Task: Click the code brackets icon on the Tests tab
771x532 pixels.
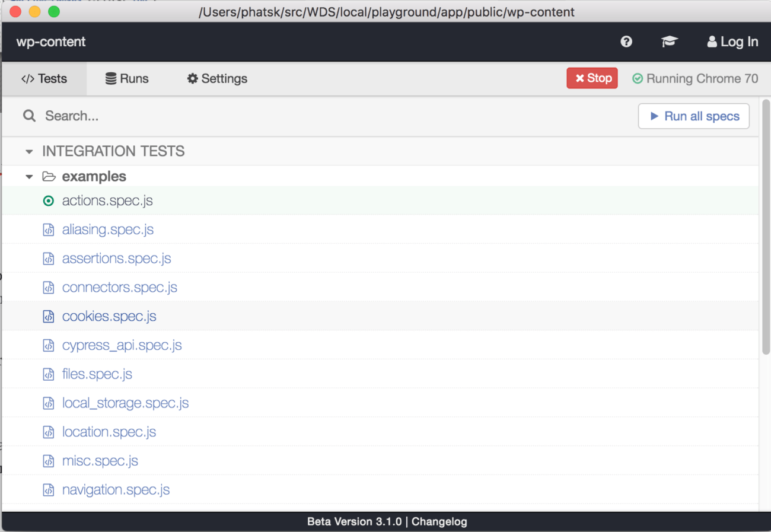Action: pos(27,78)
